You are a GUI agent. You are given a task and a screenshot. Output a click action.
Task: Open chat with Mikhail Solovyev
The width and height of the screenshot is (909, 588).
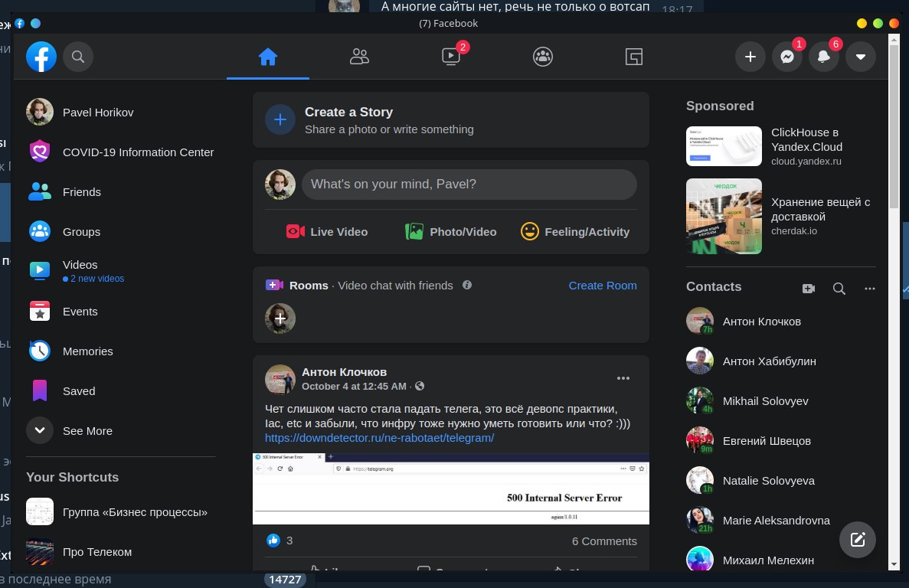(x=781, y=401)
